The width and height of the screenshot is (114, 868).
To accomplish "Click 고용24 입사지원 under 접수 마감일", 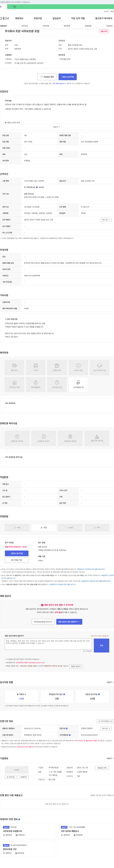I will coord(17,553).
